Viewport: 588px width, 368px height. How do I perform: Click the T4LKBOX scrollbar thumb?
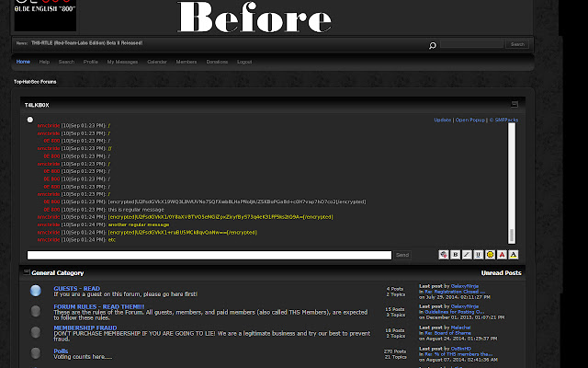tap(512, 236)
